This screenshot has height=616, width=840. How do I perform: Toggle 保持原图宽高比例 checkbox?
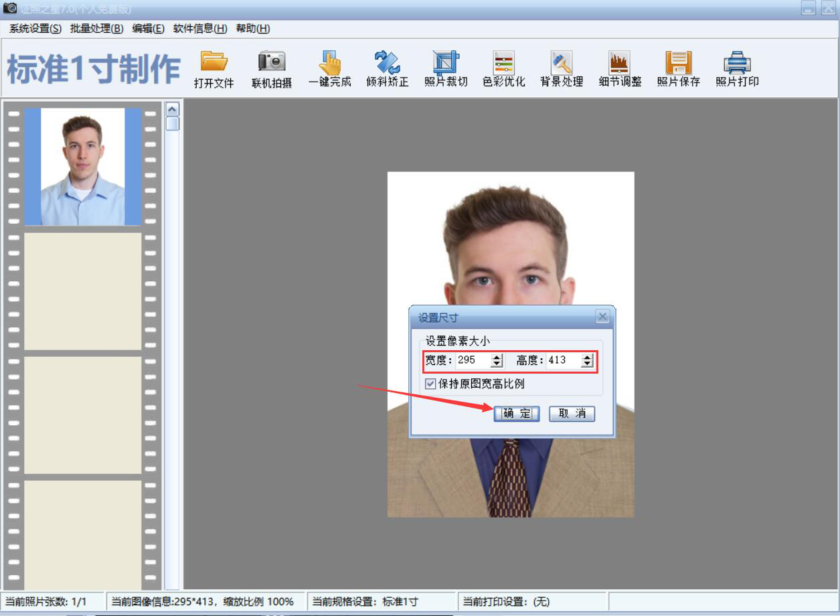coord(430,384)
